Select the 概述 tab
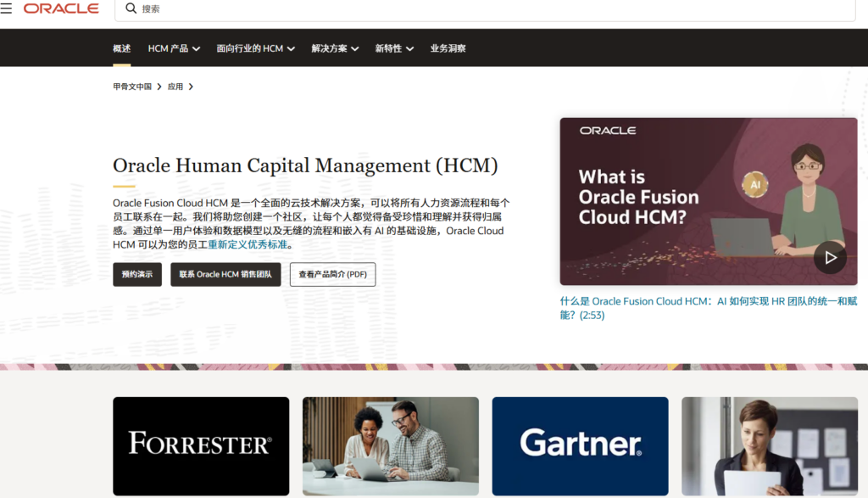Viewport: 868px width, 498px height. click(122, 48)
